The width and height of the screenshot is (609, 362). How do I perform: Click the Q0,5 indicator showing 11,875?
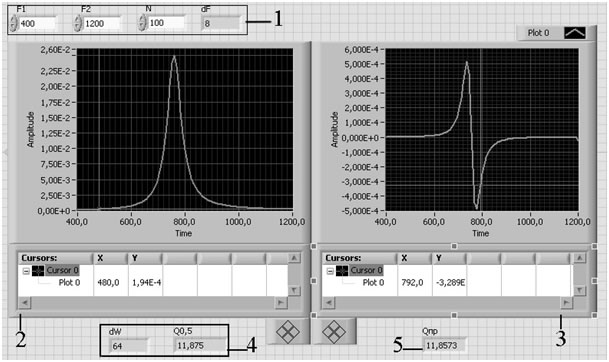(x=200, y=345)
